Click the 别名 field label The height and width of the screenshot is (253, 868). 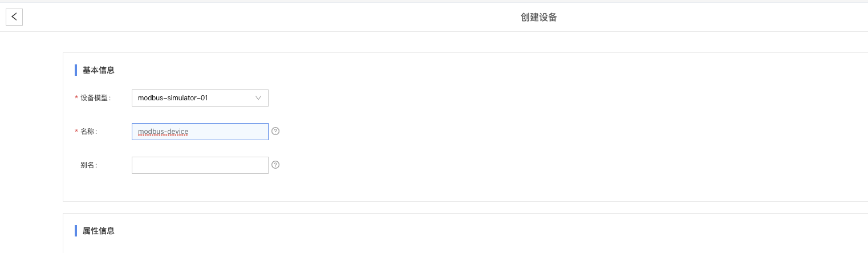88,165
